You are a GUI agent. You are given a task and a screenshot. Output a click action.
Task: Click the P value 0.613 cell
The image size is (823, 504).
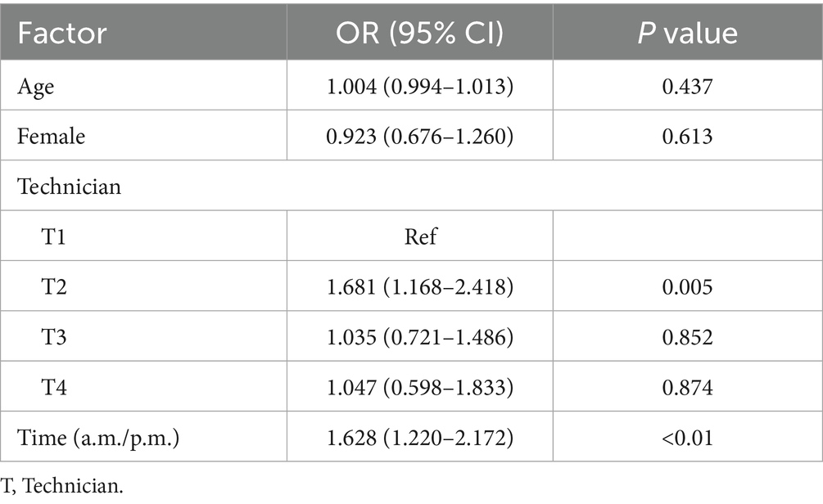(687, 136)
